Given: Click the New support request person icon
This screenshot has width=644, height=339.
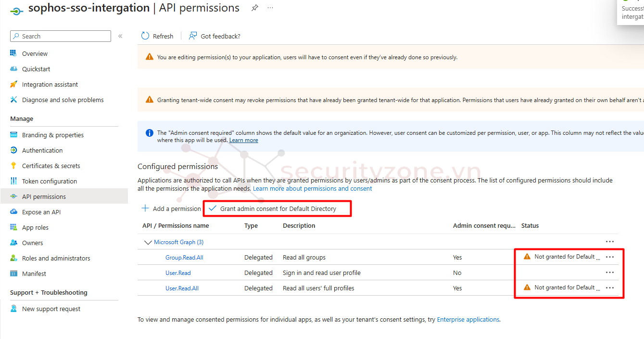Looking at the screenshot, I should 13,309.
